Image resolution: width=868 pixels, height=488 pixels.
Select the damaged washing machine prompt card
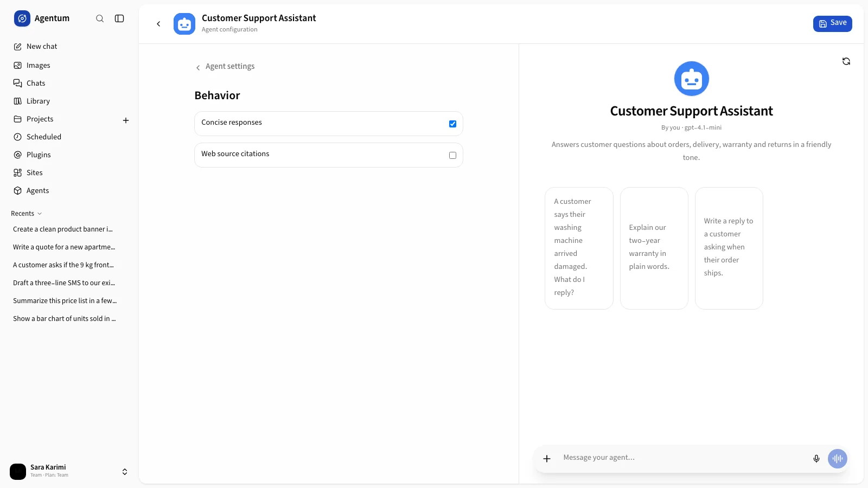(x=579, y=248)
